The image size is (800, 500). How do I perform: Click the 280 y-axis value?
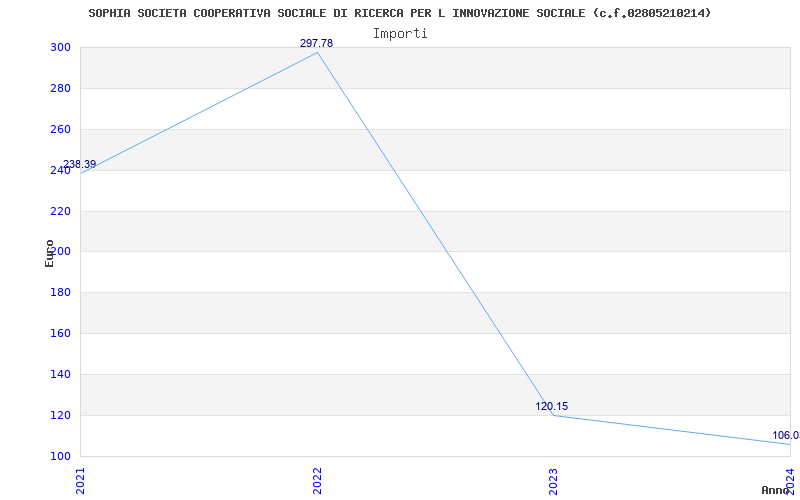point(60,88)
